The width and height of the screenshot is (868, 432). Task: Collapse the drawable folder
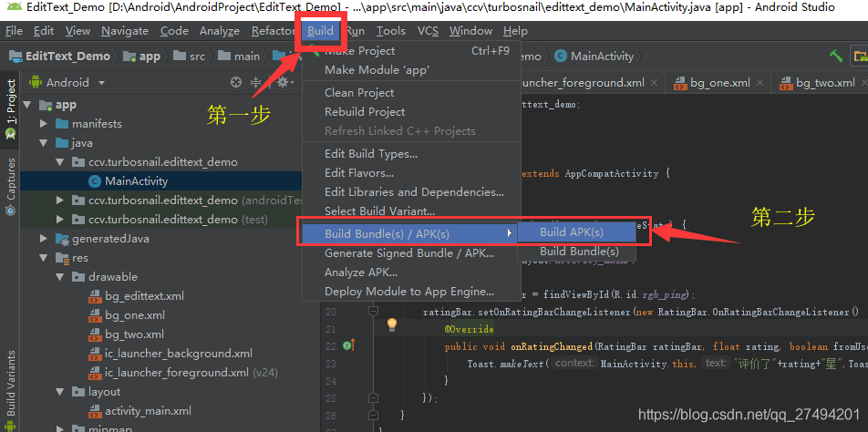point(60,276)
